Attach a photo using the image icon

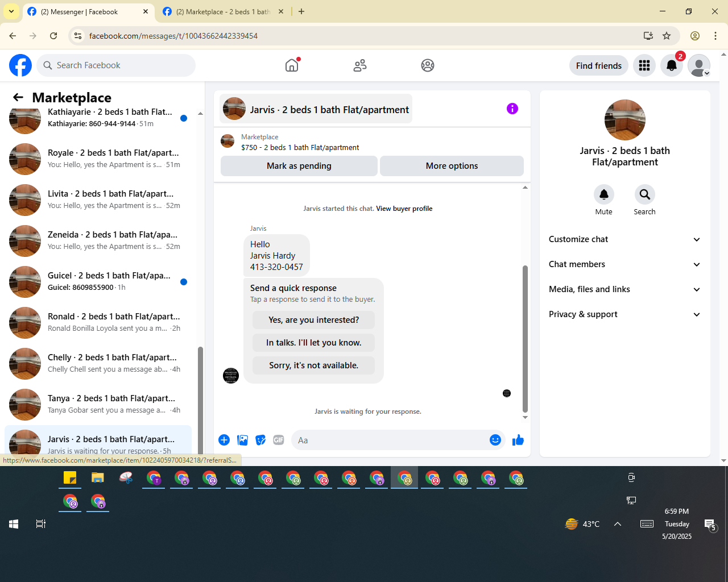coord(242,440)
